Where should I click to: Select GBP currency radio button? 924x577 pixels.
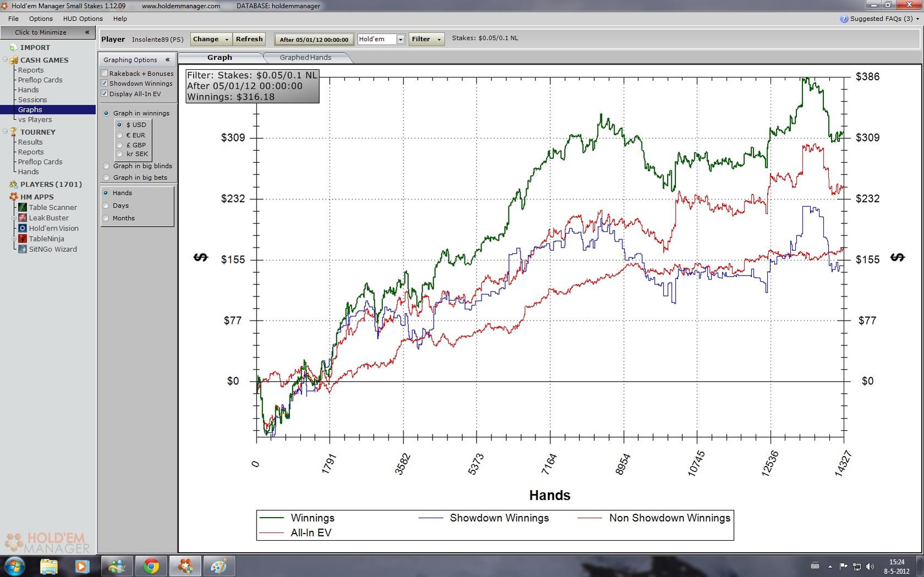[119, 145]
